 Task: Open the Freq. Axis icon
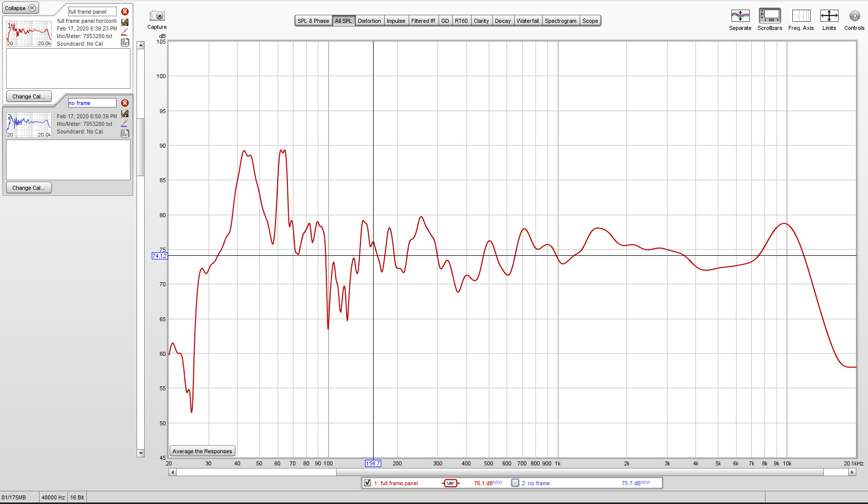click(801, 16)
